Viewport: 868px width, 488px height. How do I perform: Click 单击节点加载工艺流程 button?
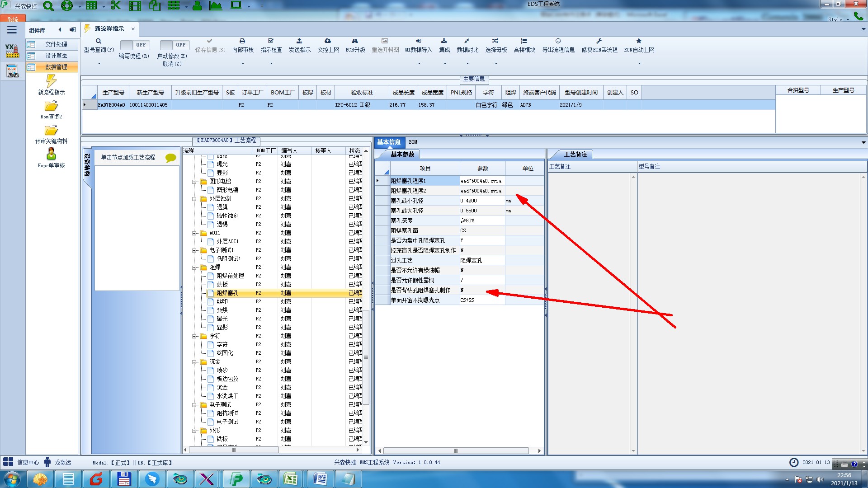(x=128, y=157)
